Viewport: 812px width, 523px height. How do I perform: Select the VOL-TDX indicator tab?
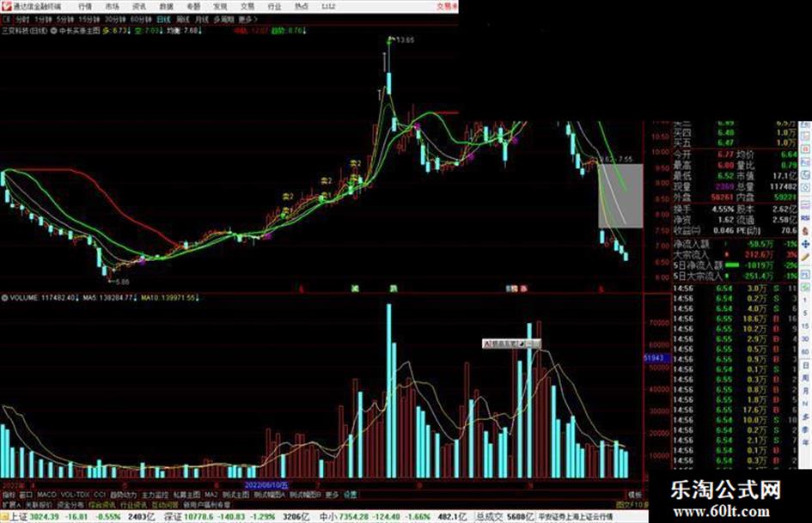pyautogui.click(x=75, y=495)
